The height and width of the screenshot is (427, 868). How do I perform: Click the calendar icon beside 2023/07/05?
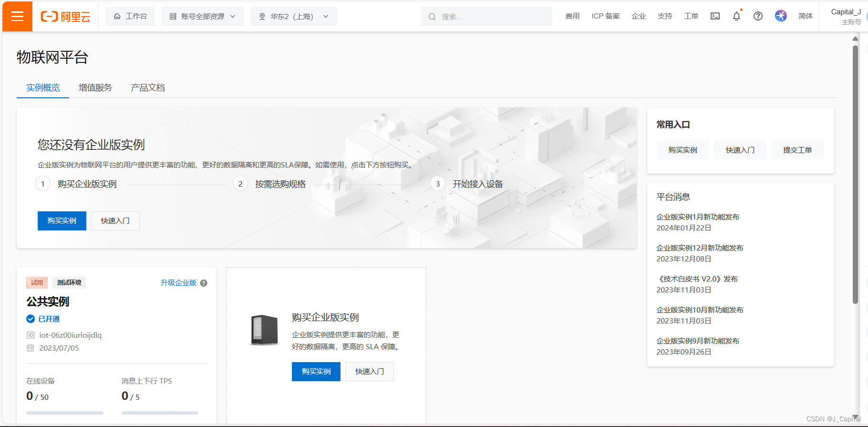[31, 348]
